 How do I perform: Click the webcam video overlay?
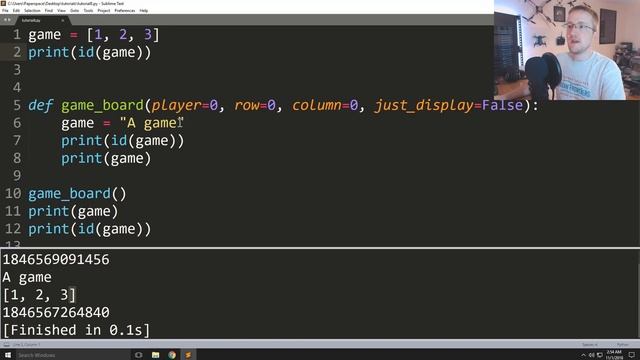(x=567, y=50)
